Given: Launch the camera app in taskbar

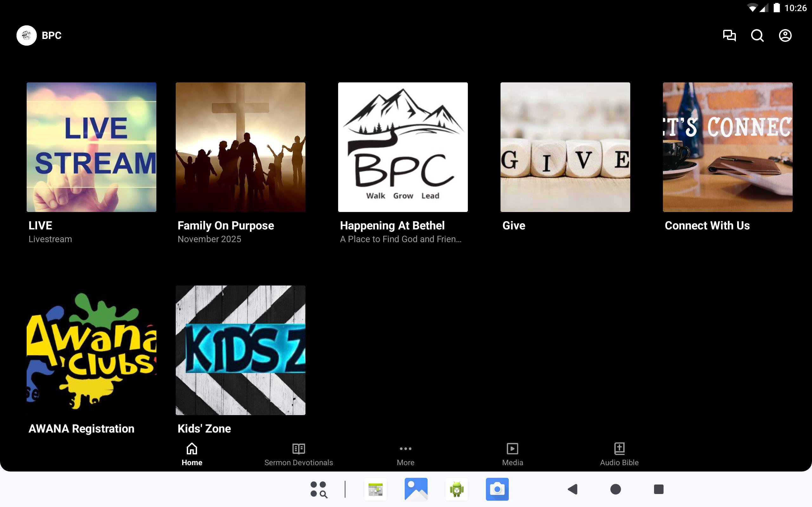Looking at the screenshot, I should (497, 489).
